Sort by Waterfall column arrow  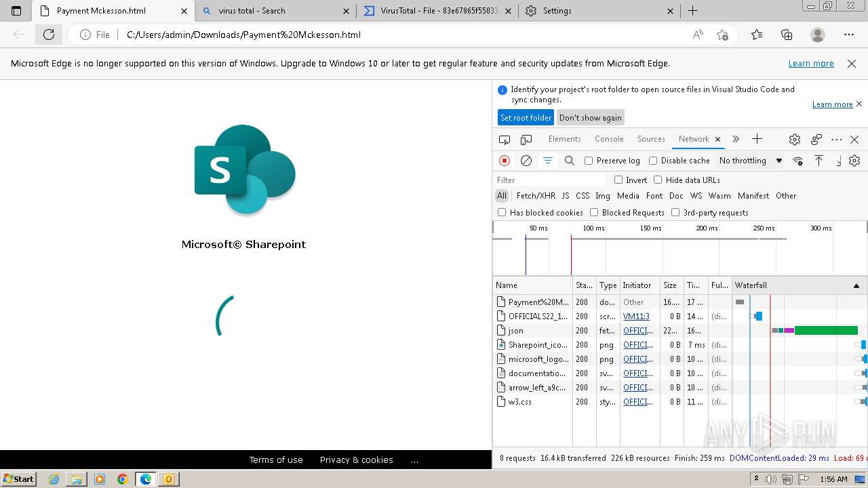click(856, 285)
